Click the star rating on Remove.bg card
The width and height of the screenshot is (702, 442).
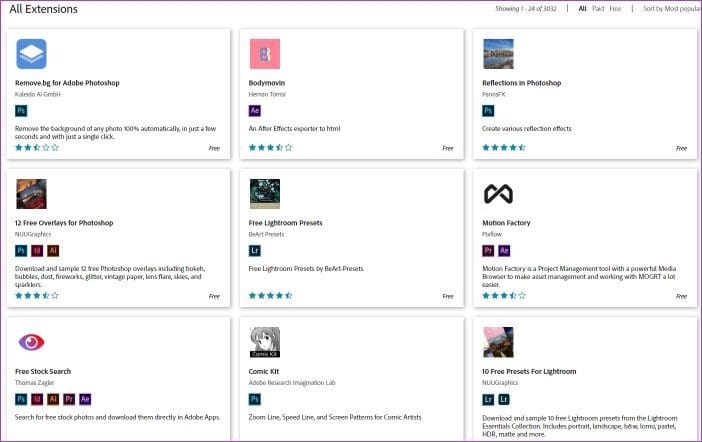[x=37, y=147]
